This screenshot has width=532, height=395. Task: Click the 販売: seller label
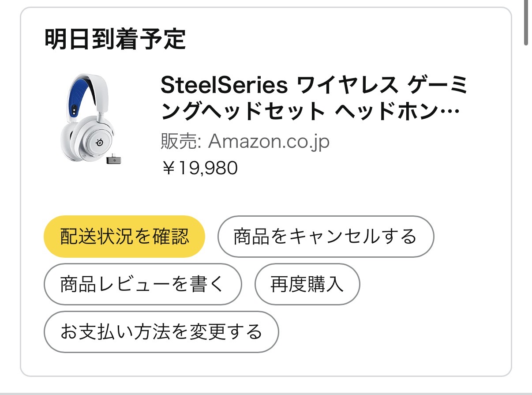click(181, 142)
